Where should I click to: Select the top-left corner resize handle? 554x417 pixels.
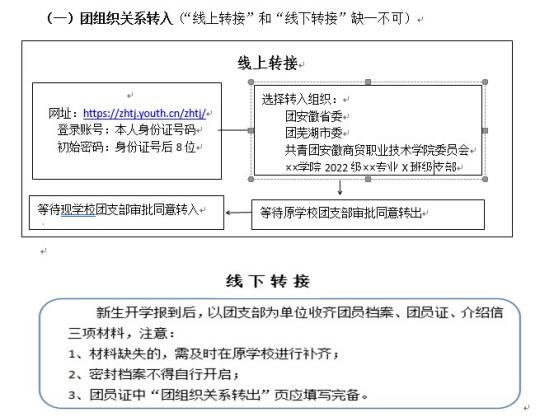click(251, 82)
